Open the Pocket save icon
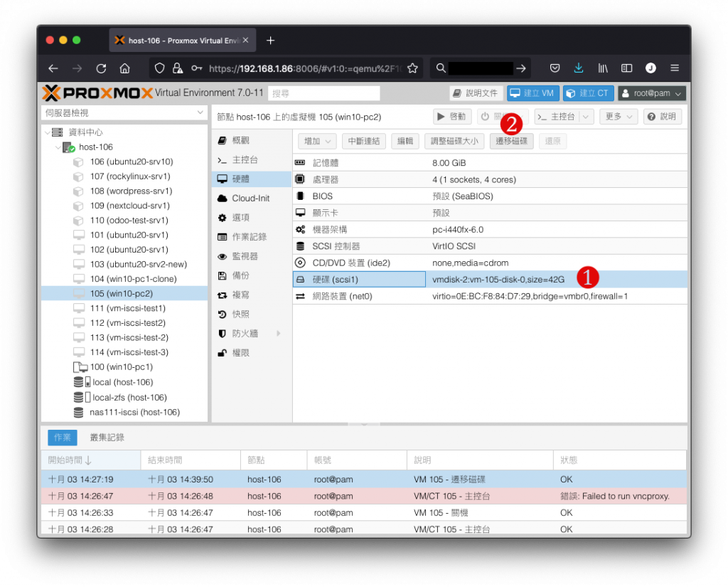728x587 pixels. point(555,68)
